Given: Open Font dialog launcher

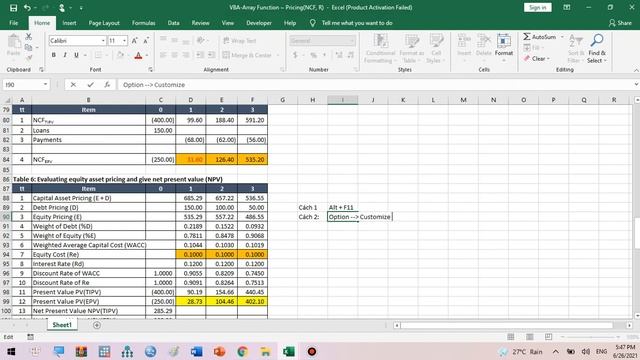Looking at the screenshot, I should (150, 70).
